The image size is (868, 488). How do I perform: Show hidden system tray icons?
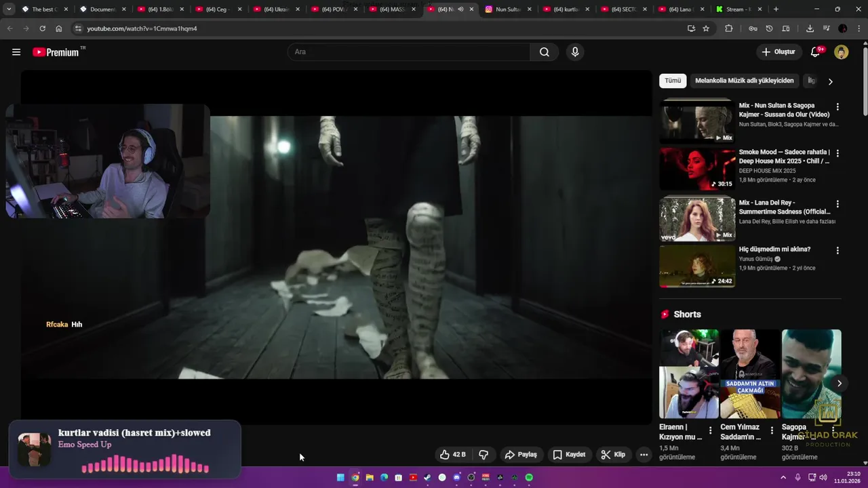coord(783,477)
